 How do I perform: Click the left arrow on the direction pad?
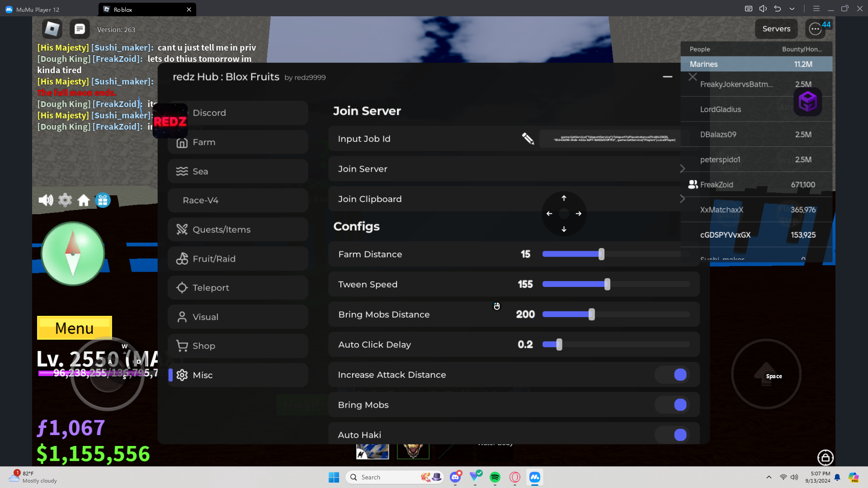click(549, 214)
